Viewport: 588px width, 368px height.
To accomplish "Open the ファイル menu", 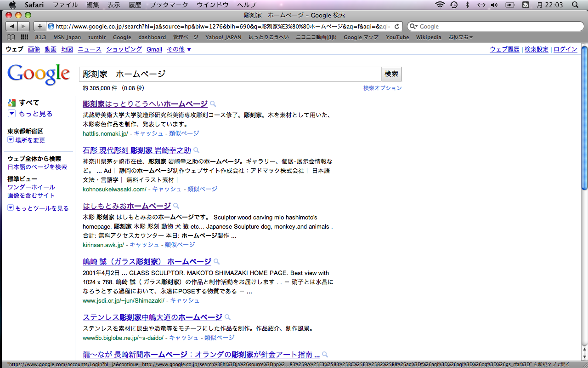I will pyautogui.click(x=65, y=5).
